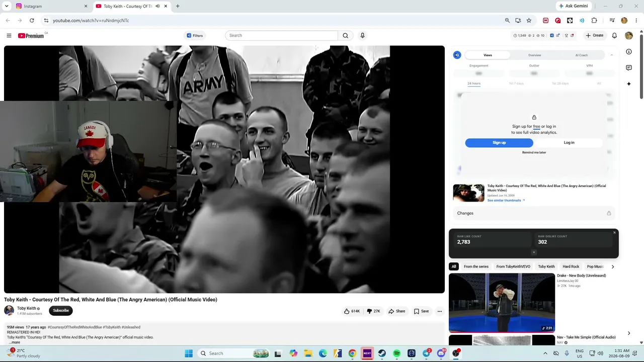Subscribe to the Toby Keith channel

(x=61, y=310)
